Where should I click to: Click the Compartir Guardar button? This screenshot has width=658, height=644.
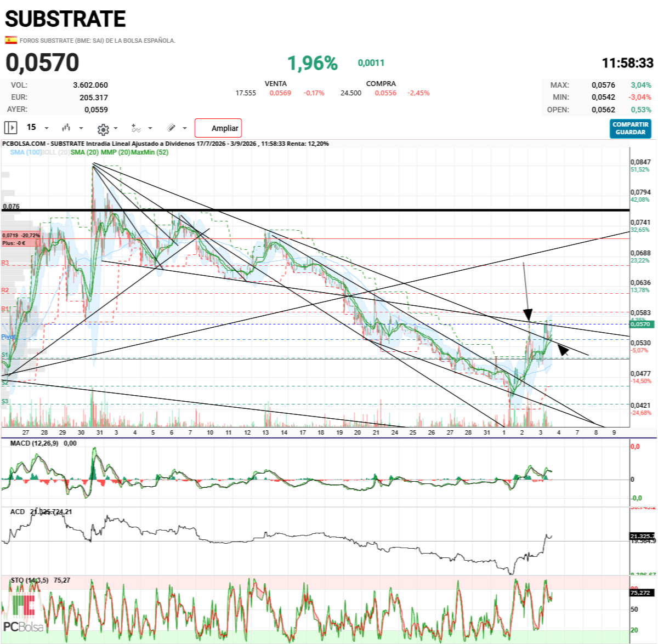631,128
